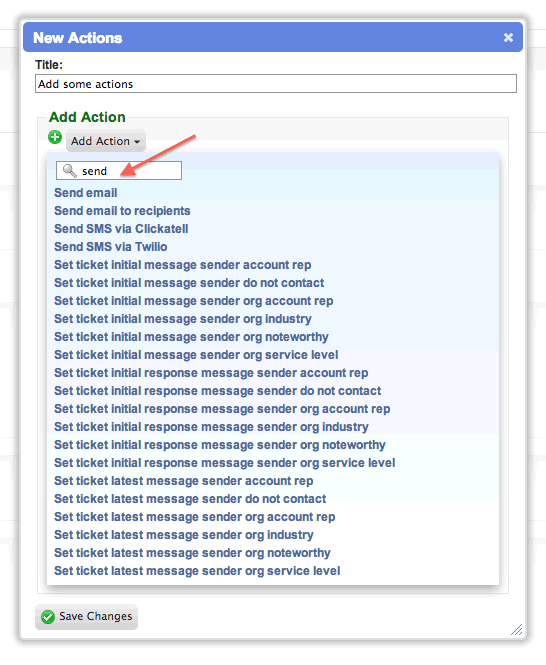Select initial response message sender do not contact
This screenshot has width=546, height=665.
[218, 391]
